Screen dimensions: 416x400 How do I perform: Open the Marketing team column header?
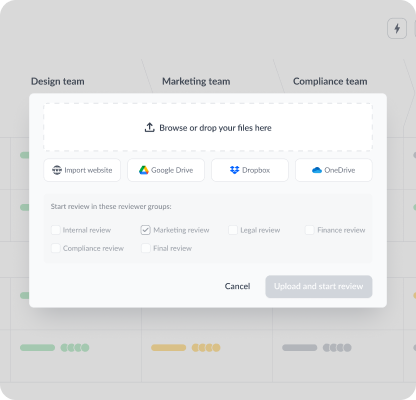click(x=196, y=81)
